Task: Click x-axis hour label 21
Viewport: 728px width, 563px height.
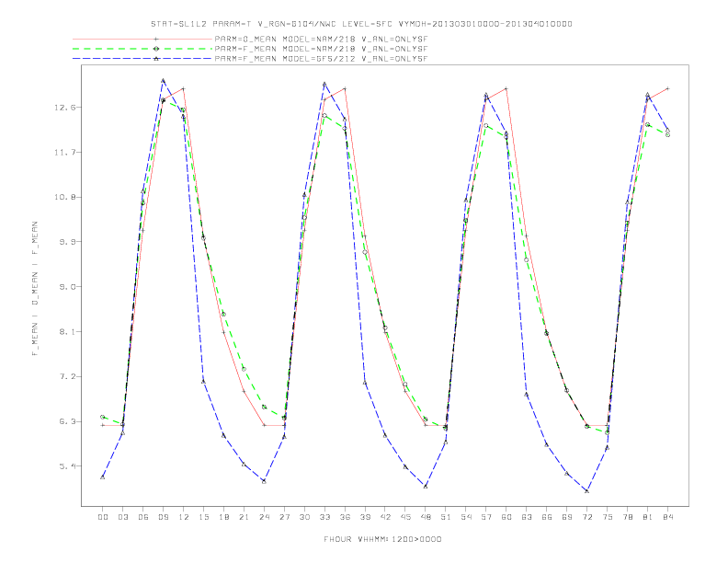Action: click(244, 517)
